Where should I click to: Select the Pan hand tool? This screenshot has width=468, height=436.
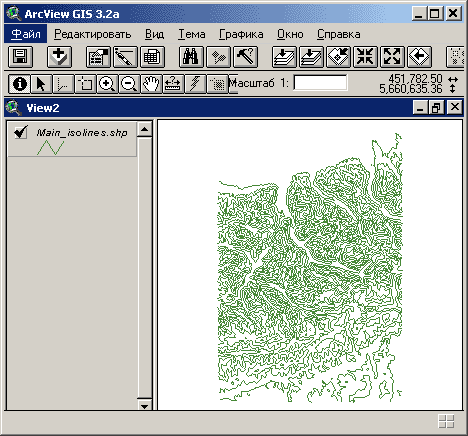pyautogui.click(x=151, y=84)
